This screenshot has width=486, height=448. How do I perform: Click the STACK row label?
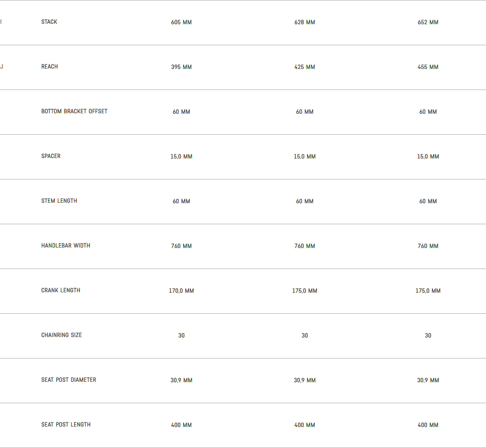pos(49,22)
